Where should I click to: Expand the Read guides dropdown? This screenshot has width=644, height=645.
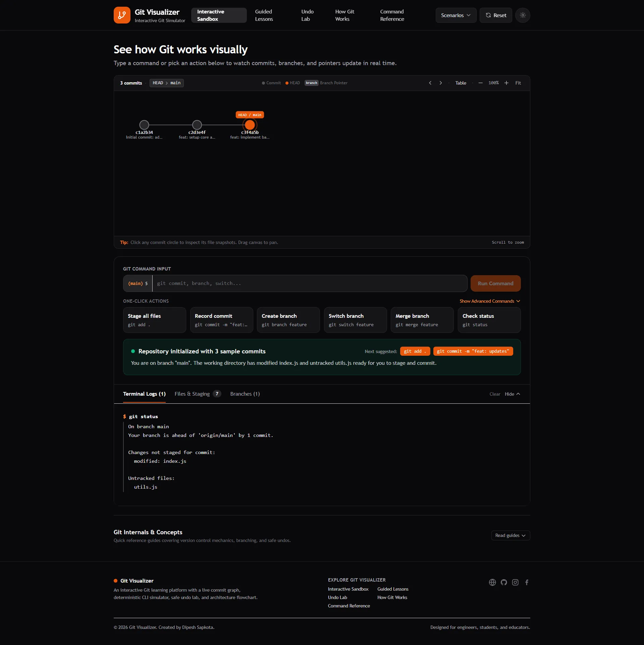[x=511, y=535]
